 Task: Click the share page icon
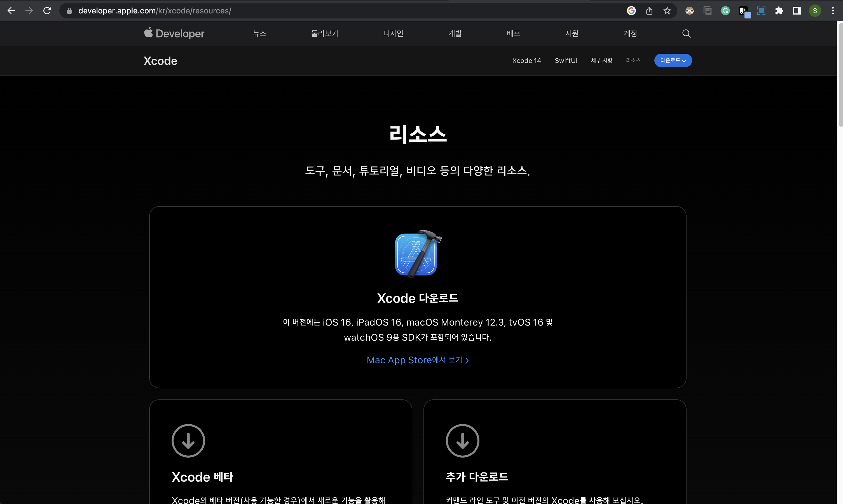[649, 11]
